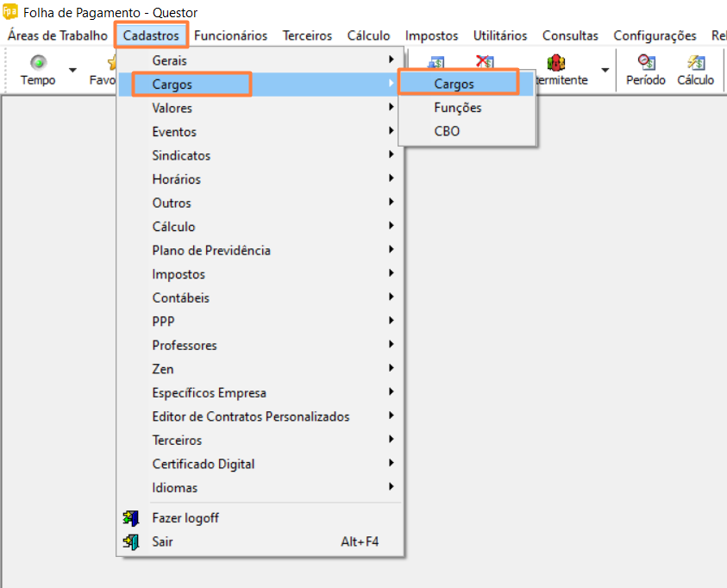Click the Cálculo calculator icon in the toolbar
The image size is (727, 588).
click(695, 63)
